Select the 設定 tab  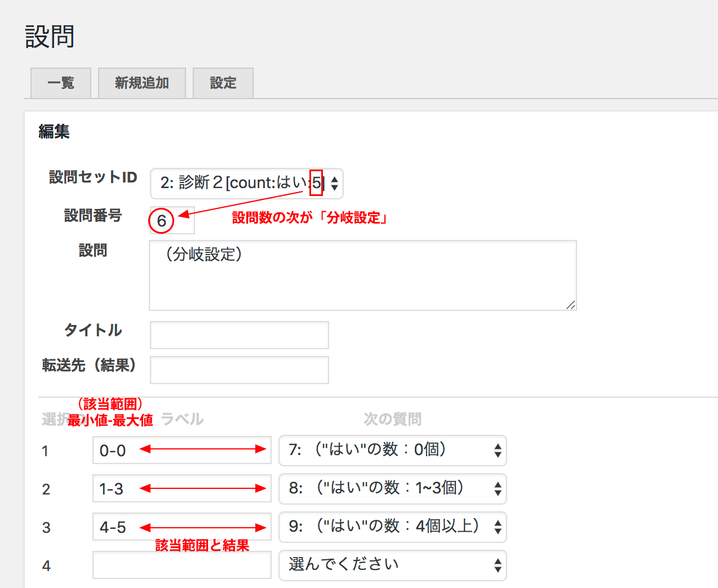pyautogui.click(x=223, y=83)
